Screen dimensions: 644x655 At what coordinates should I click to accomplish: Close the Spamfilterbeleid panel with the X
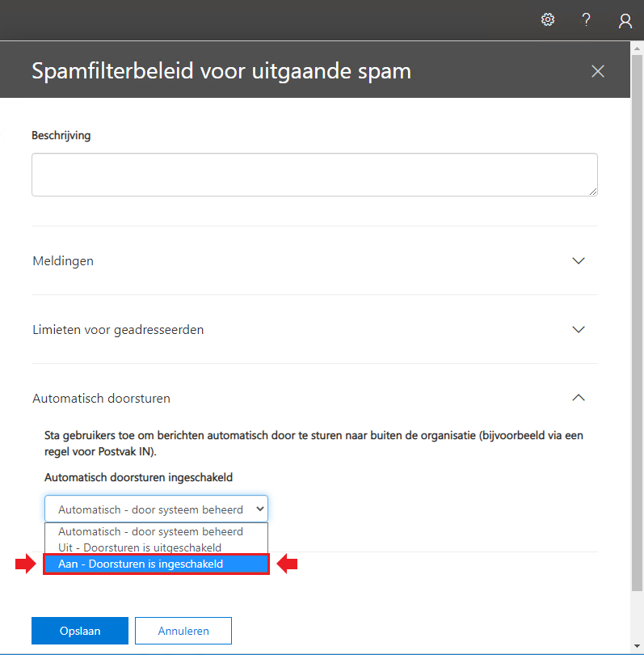[598, 71]
